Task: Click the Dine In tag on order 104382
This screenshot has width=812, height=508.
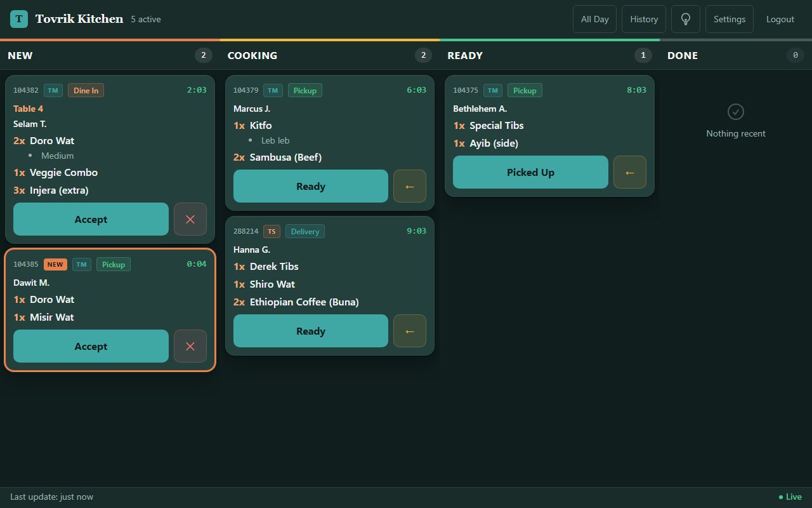Action: click(86, 90)
